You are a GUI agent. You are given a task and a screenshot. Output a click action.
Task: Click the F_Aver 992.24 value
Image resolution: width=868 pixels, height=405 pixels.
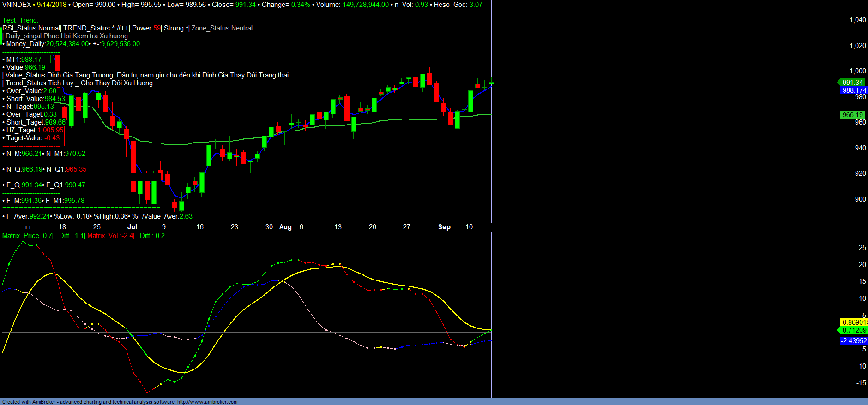(40, 216)
